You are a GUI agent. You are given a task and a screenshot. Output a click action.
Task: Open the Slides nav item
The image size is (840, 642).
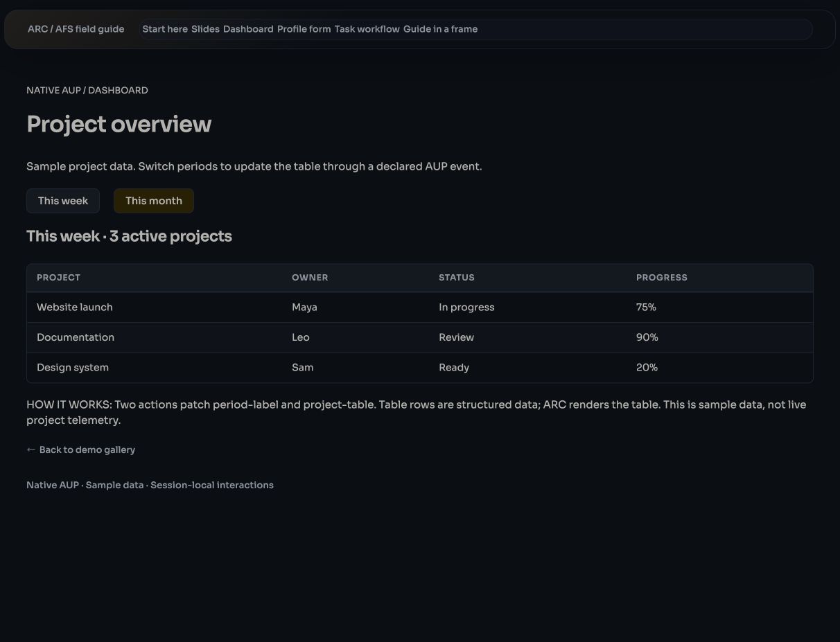pyautogui.click(x=205, y=29)
